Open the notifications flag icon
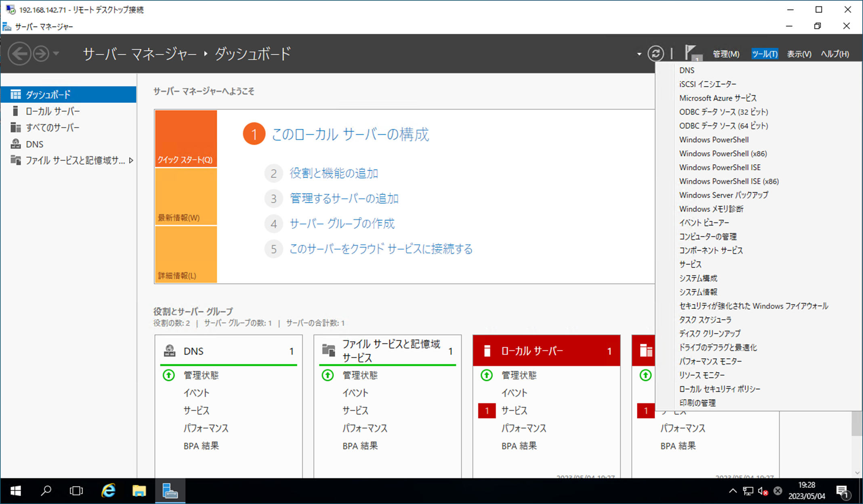The width and height of the screenshot is (863, 504). [x=691, y=53]
